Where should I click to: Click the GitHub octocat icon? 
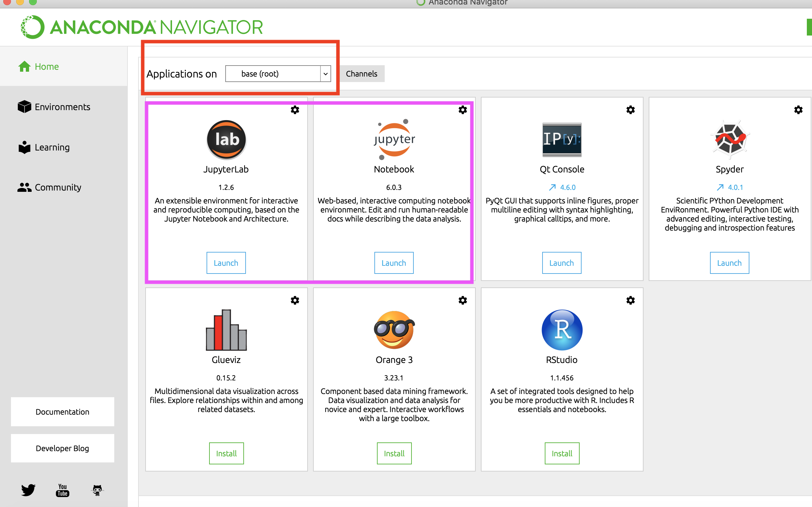pyautogui.click(x=97, y=490)
